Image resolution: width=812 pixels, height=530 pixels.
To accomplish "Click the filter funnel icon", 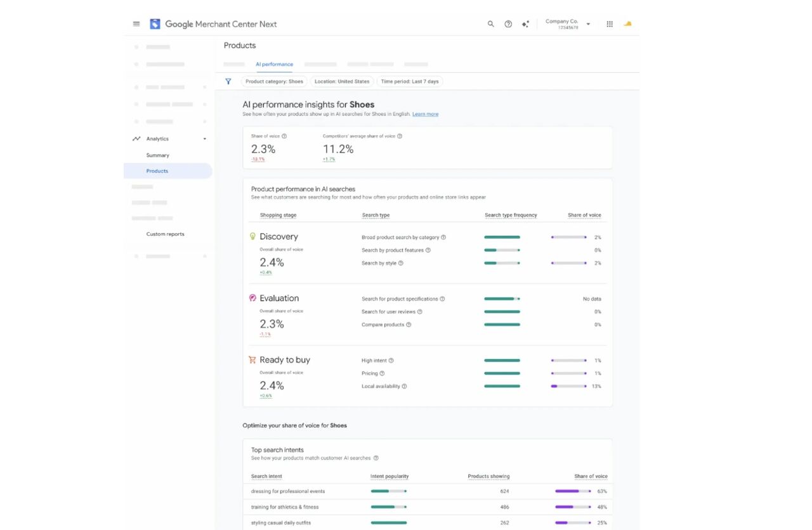I will (228, 81).
